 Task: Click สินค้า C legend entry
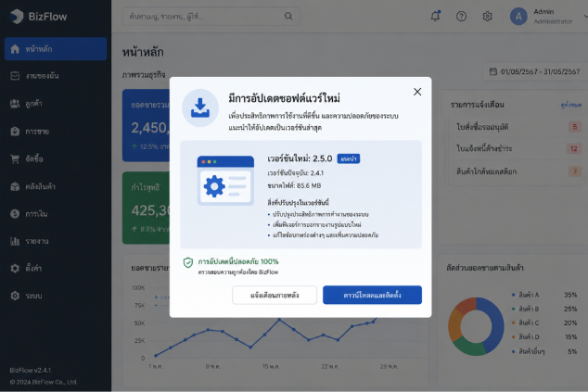(x=526, y=322)
